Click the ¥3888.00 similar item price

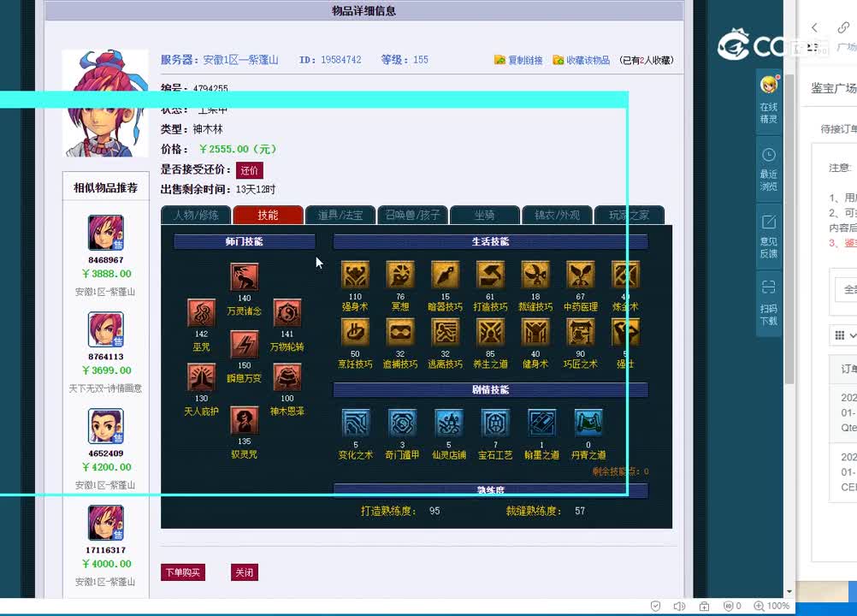click(107, 274)
